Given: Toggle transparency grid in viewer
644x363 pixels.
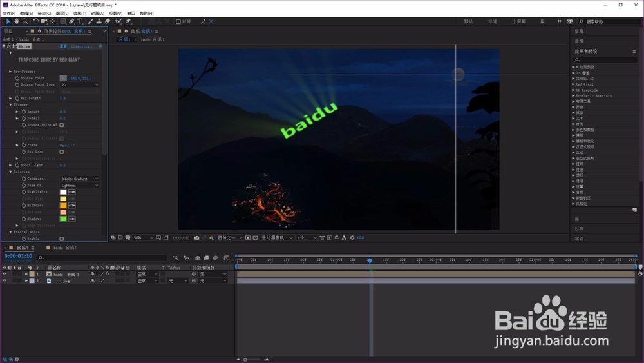Looking at the screenshot, I should click(255, 238).
